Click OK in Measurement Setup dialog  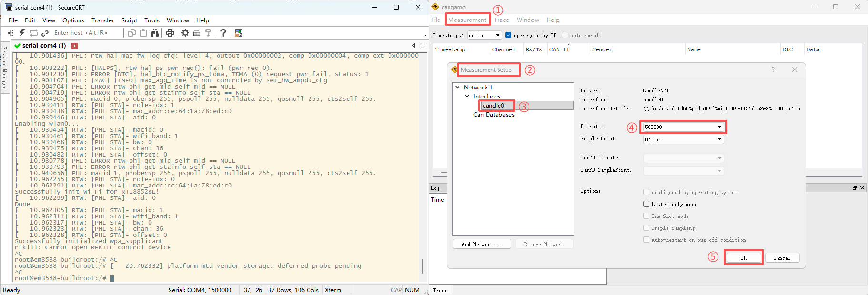tap(743, 258)
